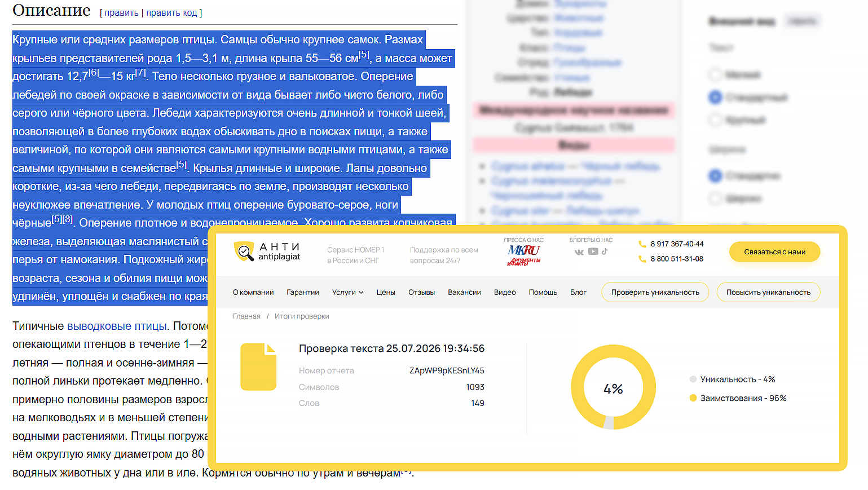Open the MKRU press logo
The width and height of the screenshot is (868, 490).
click(524, 250)
